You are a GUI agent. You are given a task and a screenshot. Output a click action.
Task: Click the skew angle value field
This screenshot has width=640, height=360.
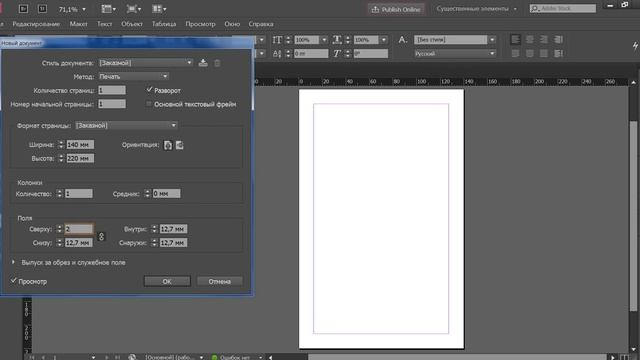(x=371, y=53)
